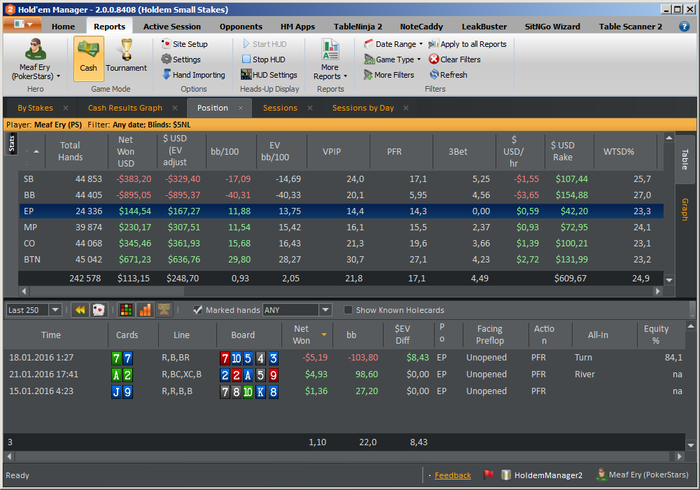Open More Filters
Image resolution: width=700 pixels, height=490 pixels.
[x=389, y=75]
